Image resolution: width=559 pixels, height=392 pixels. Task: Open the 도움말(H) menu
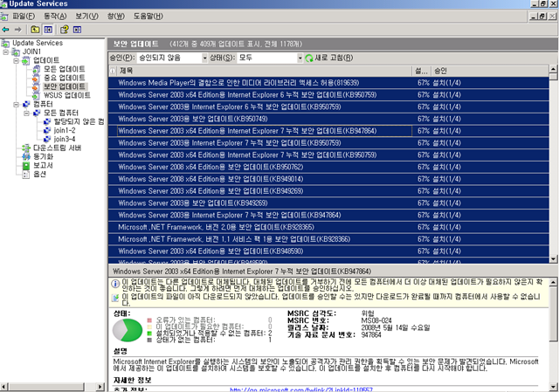pyautogui.click(x=148, y=17)
